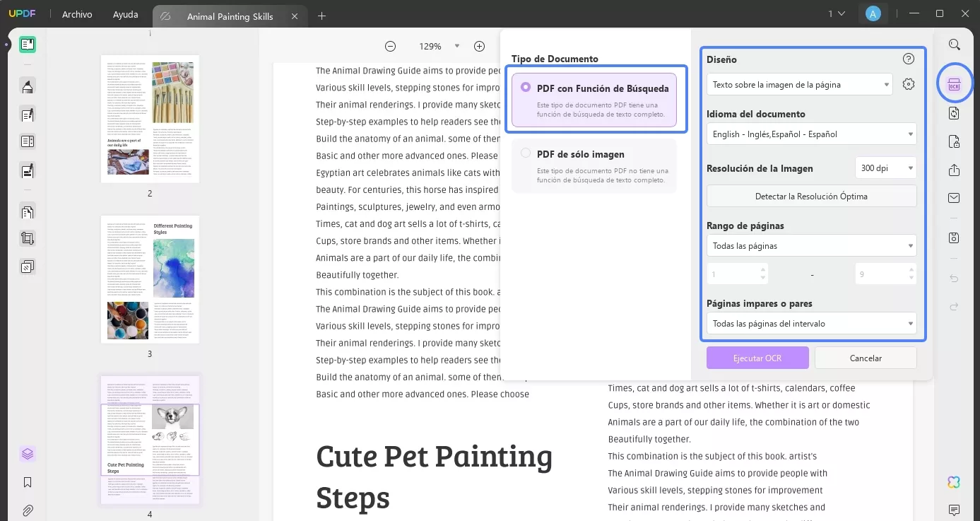
Task: Select PDF con Función de Búsqueda option
Action: pos(594,100)
